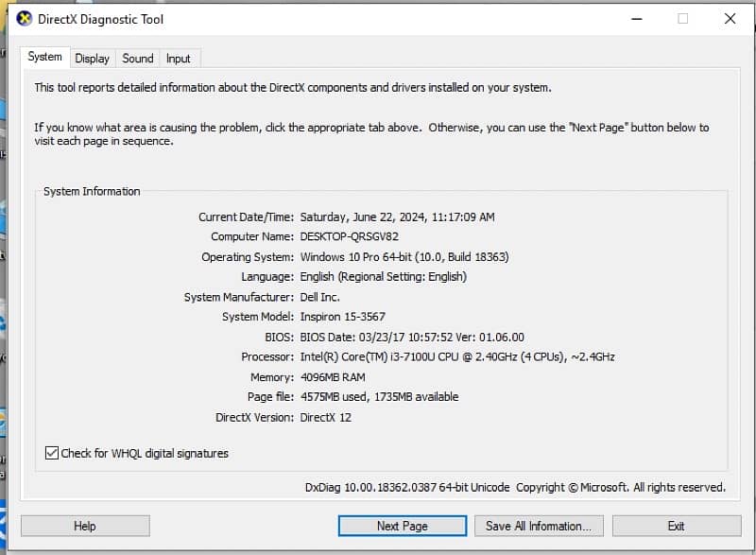This screenshot has width=756, height=555.
Task: Click the greyed-out maximize button
Action: [682, 18]
